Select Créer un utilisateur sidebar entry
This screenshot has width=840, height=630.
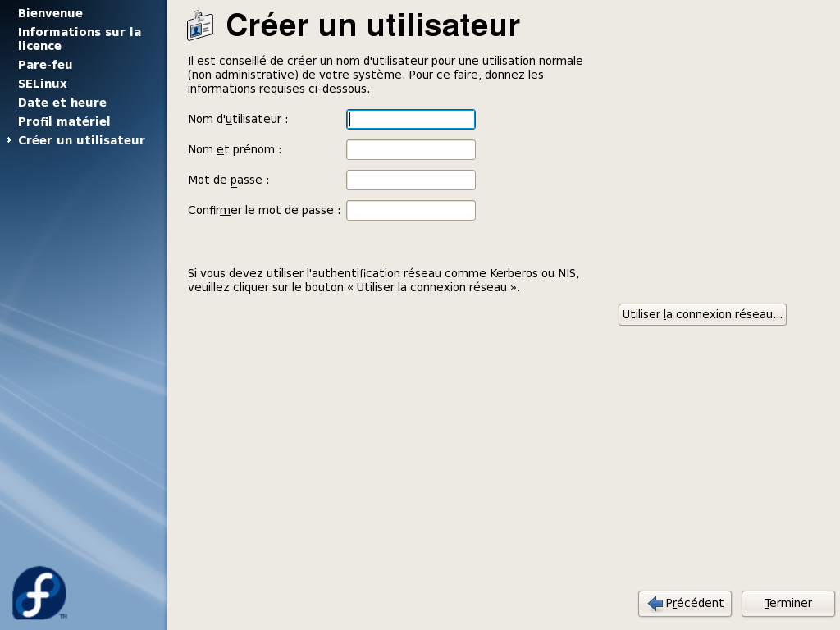[x=81, y=139]
